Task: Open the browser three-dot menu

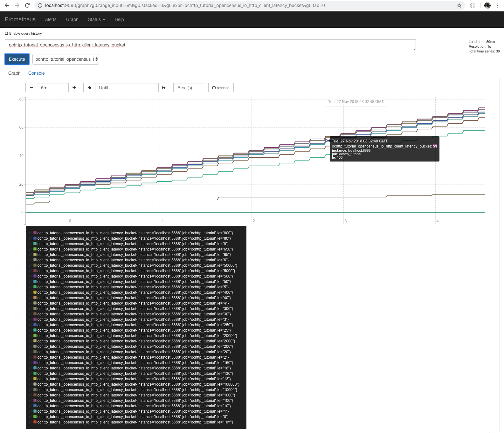Action: coord(498,5)
